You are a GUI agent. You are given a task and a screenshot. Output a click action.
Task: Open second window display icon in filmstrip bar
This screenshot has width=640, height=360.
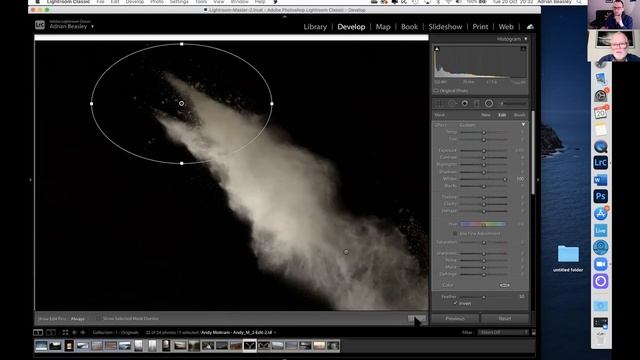51,333
